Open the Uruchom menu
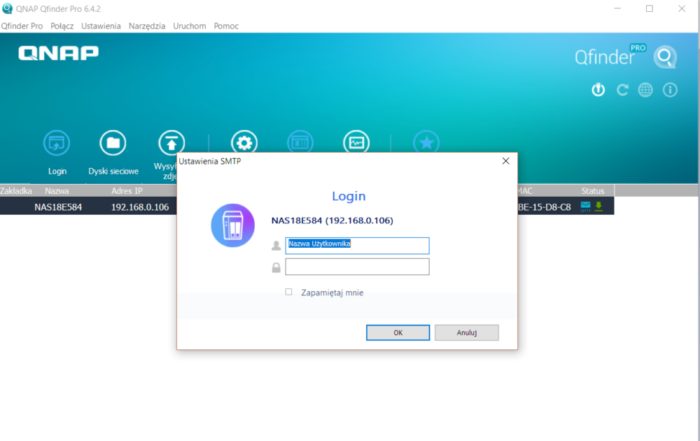 point(189,26)
